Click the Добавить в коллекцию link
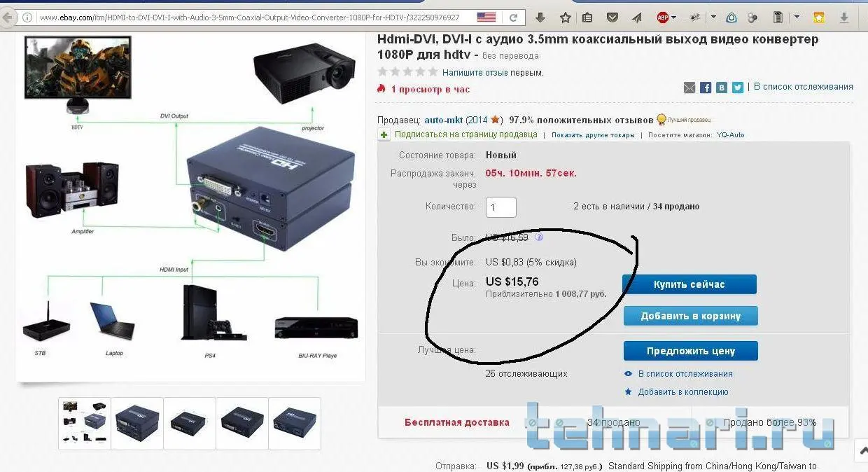 tap(683, 392)
